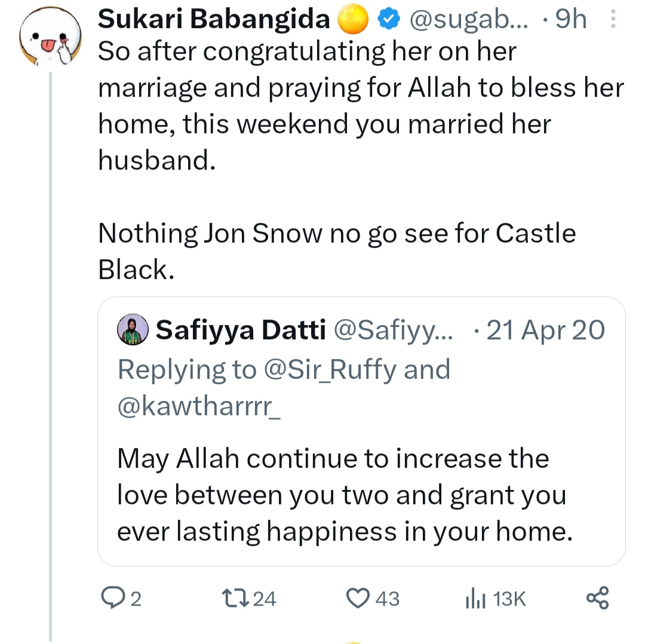Click the share icon on the tweet

tap(597, 598)
